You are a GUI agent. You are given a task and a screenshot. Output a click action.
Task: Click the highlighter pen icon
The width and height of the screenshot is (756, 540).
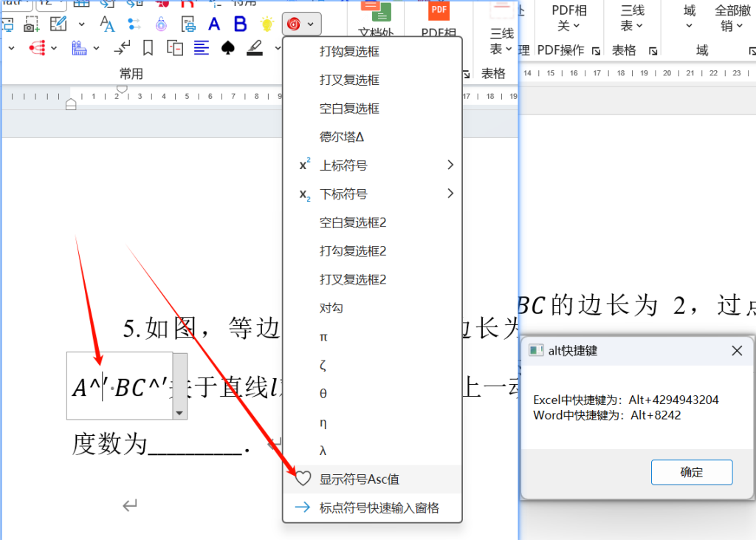tap(255, 48)
